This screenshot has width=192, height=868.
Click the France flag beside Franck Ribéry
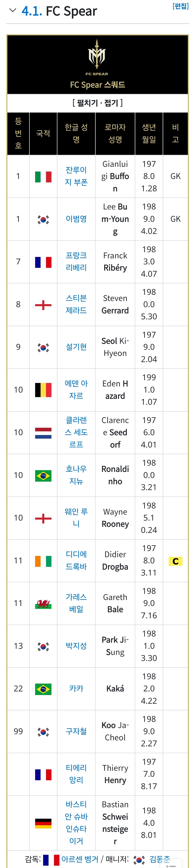pos(43,262)
